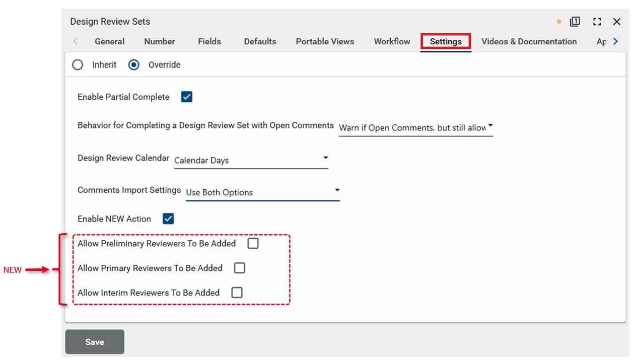Open the Open Comments behavior dropdown
This screenshot has height=364, width=637.
pos(415,128)
